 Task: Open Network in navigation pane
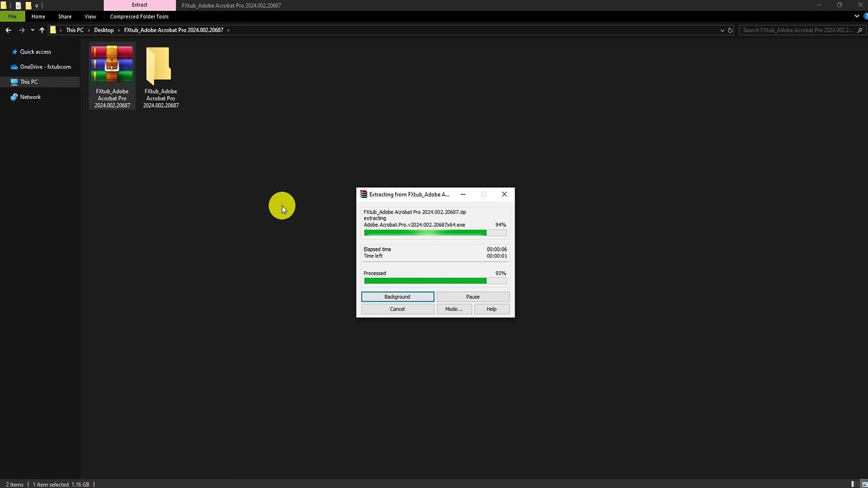pos(26,97)
